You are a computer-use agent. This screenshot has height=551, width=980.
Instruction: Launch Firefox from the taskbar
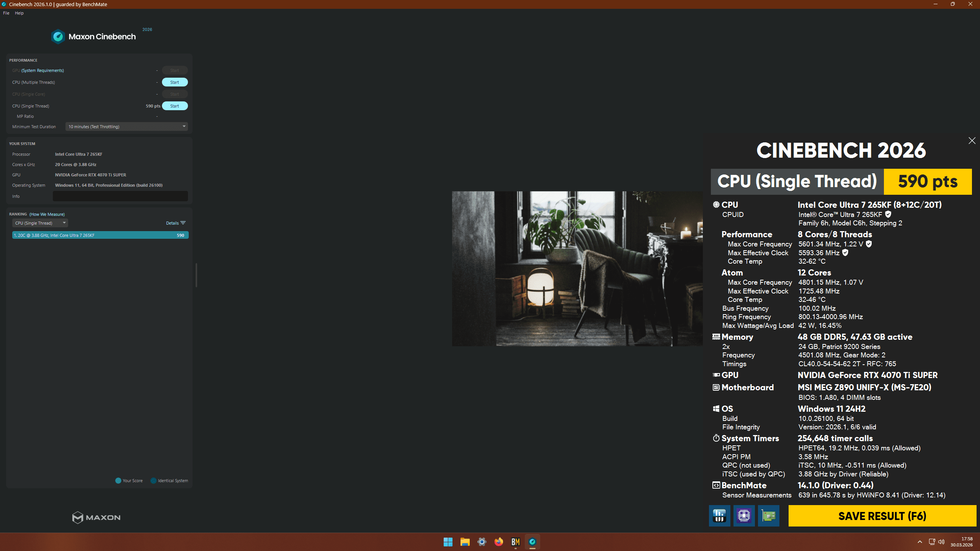498,542
